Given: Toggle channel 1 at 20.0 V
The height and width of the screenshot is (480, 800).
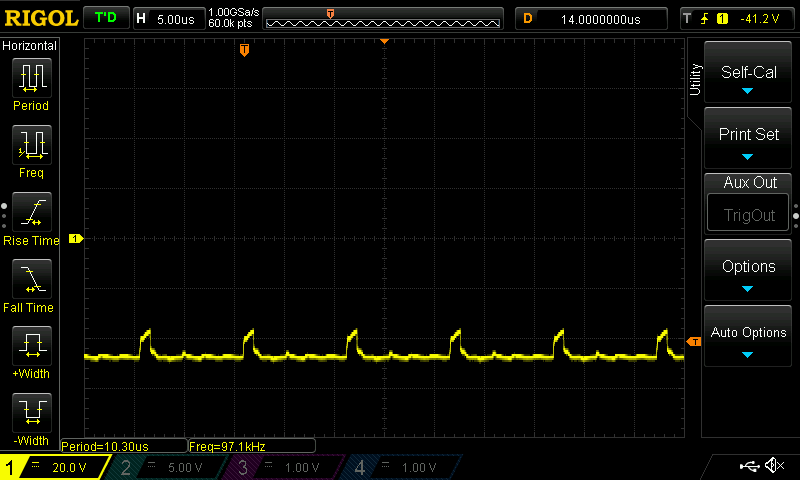Looking at the screenshot, I should [54, 467].
